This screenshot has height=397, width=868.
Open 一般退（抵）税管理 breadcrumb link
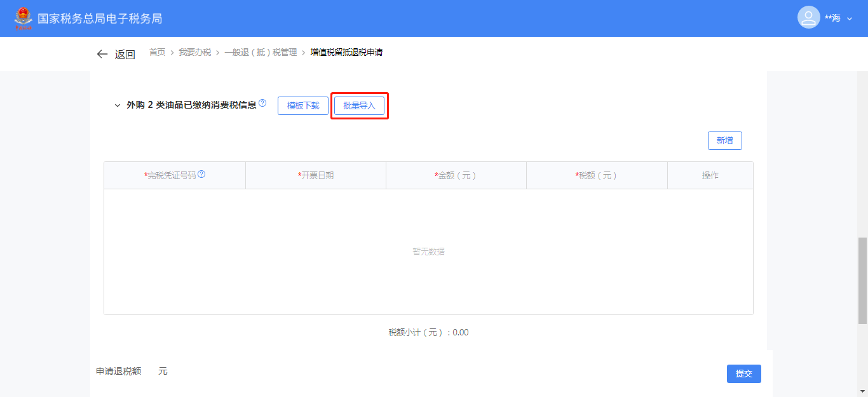(x=261, y=53)
